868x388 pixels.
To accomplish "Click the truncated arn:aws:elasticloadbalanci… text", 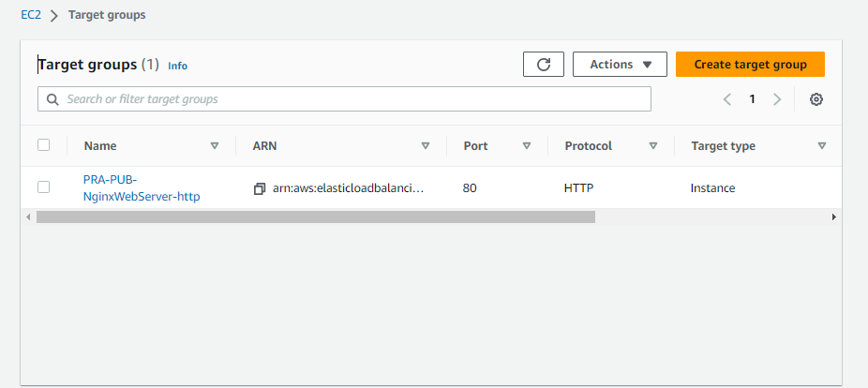I will tap(348, 188).
